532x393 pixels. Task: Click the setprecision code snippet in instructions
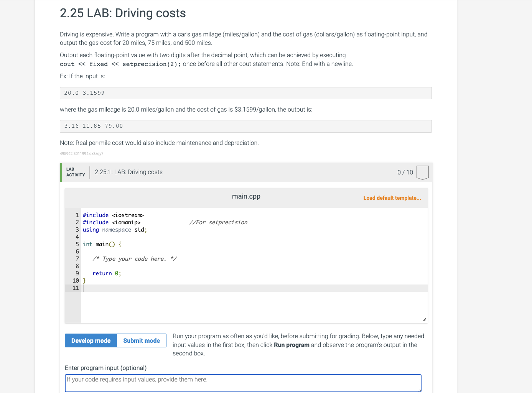click(x=120, y=64)
